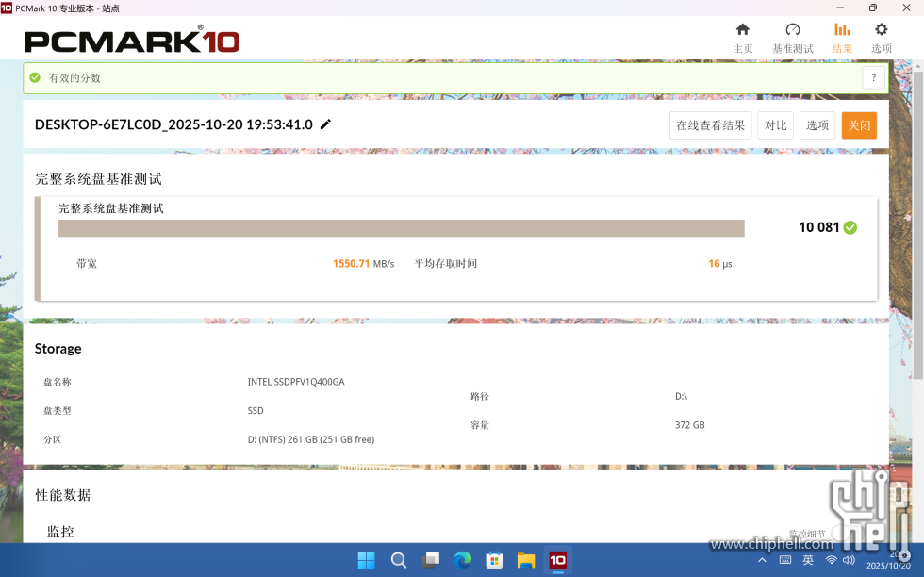Expand the system tray hidden icons chevron
The image size is (924, 577).
(x=762, y=560)
